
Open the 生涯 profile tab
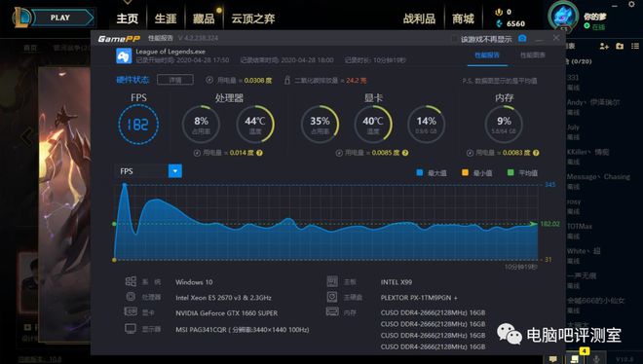click(x=166, y=18)
